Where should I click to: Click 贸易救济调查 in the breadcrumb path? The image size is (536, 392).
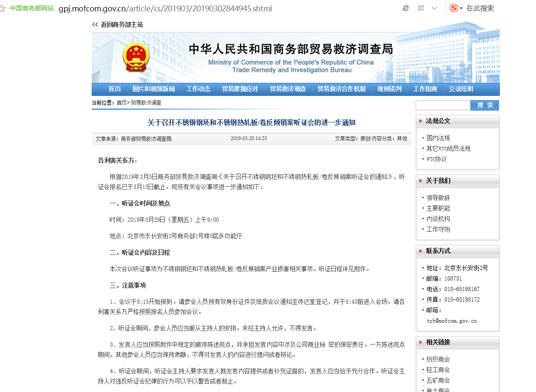click(146, 103)
